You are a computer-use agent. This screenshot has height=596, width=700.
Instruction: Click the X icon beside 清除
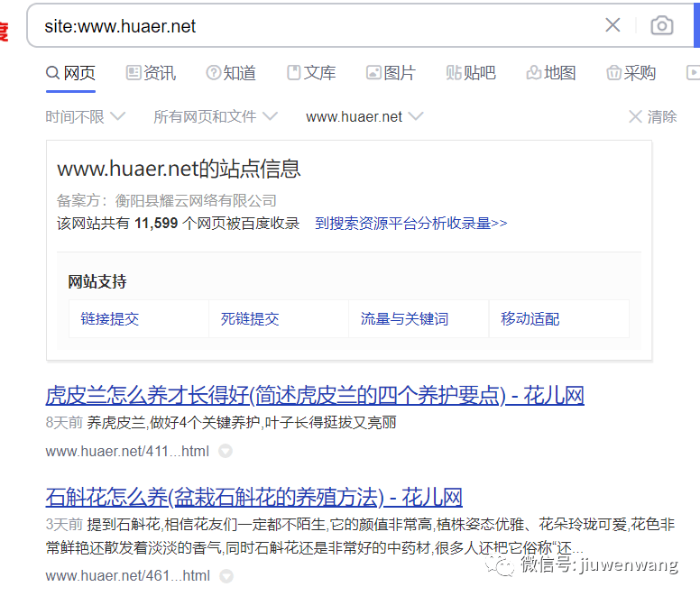pos(635,117)
